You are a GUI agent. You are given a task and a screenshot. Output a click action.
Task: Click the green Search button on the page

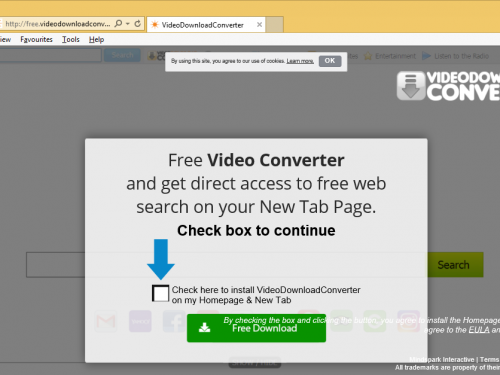[x=455, y=265]
